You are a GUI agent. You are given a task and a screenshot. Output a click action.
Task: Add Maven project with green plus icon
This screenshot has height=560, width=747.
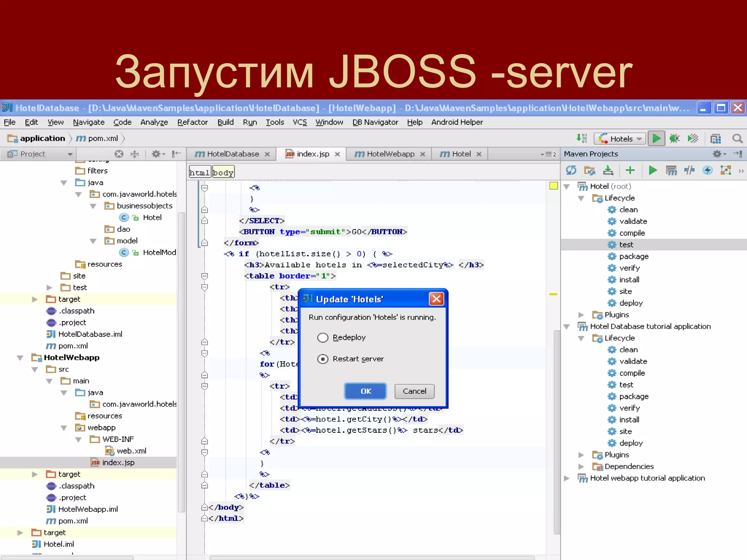630,170
